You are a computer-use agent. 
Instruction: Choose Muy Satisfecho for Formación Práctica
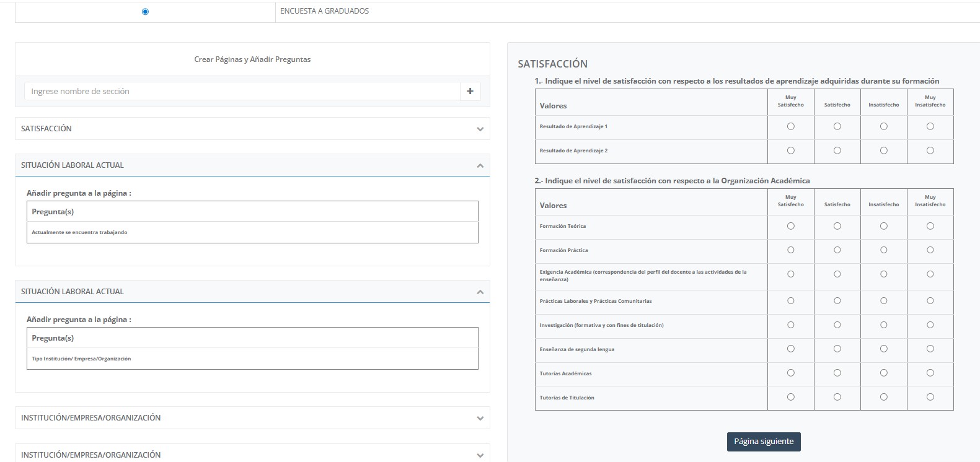coord(790,250)
